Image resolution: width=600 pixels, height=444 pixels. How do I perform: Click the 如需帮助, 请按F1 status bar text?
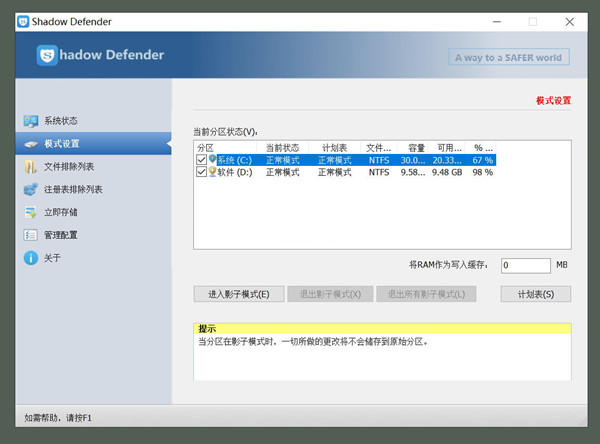pos(58,418)
